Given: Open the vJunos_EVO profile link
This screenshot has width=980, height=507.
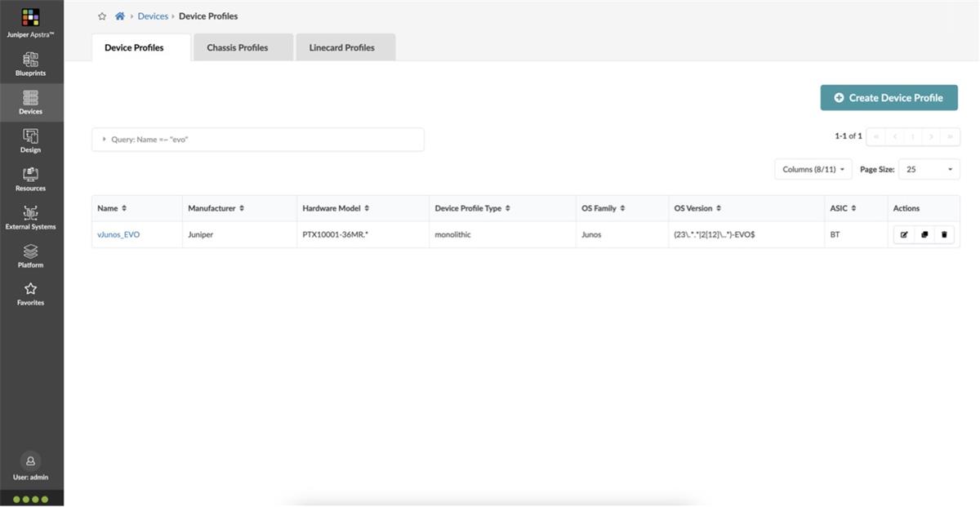Looking at the screenshot, I should 118,234.
